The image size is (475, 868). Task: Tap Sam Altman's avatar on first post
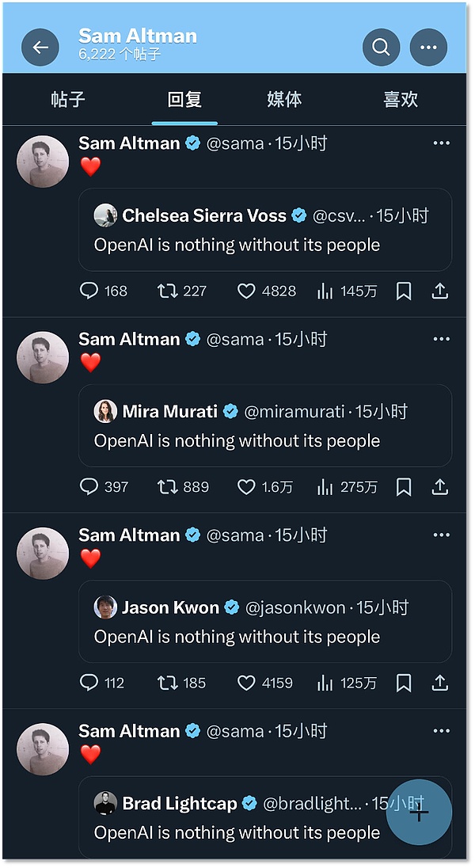(x=43, y=162)
